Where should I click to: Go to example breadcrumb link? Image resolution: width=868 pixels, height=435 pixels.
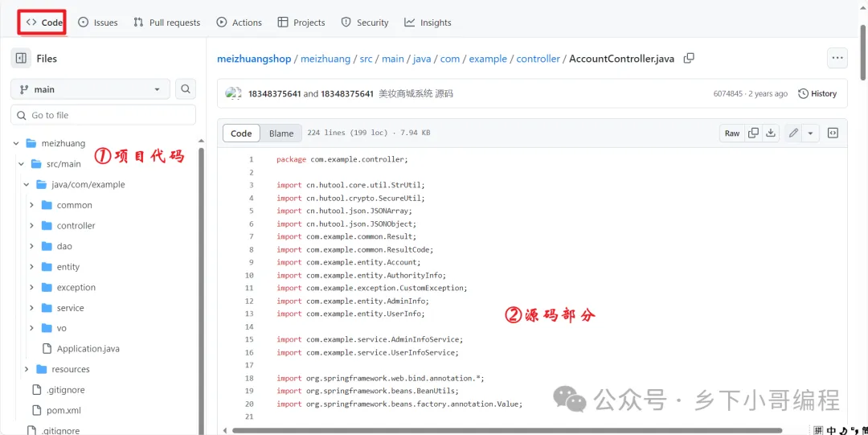point(489,58)
